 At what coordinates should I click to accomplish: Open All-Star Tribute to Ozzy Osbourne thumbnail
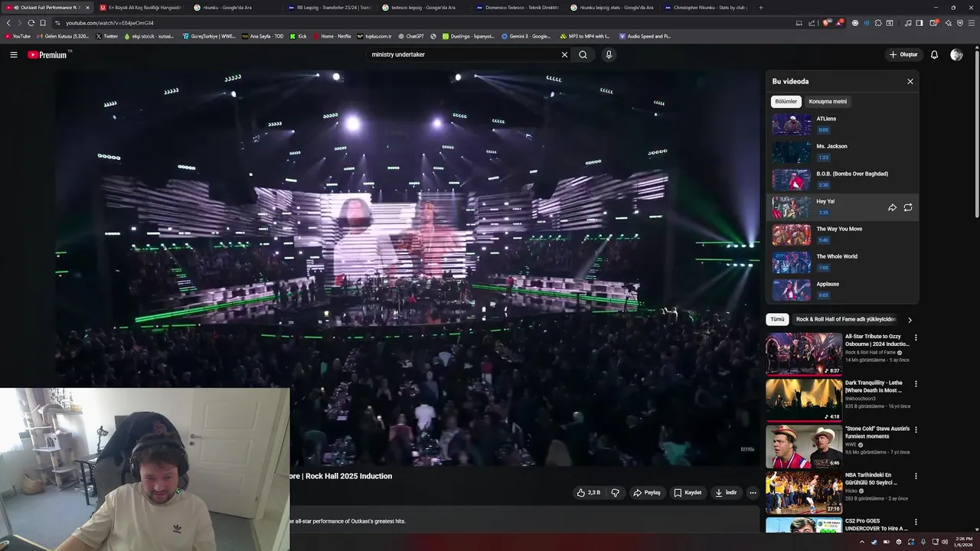click(x=804, y=354)
